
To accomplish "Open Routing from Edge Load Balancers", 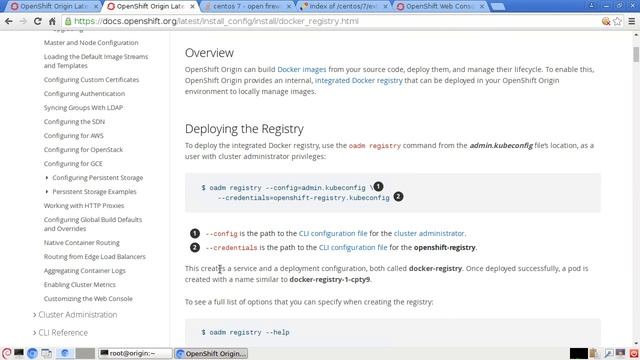I will point(95,257).
